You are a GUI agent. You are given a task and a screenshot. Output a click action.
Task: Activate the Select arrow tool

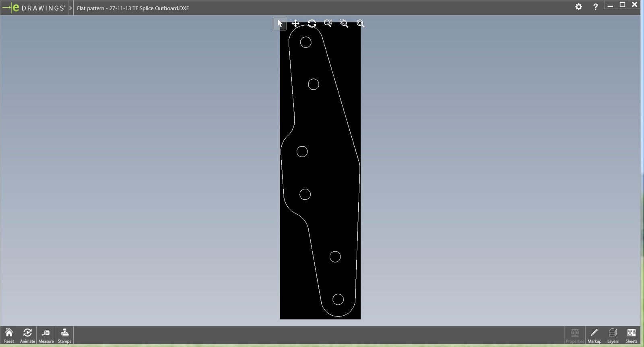(280, 24)
